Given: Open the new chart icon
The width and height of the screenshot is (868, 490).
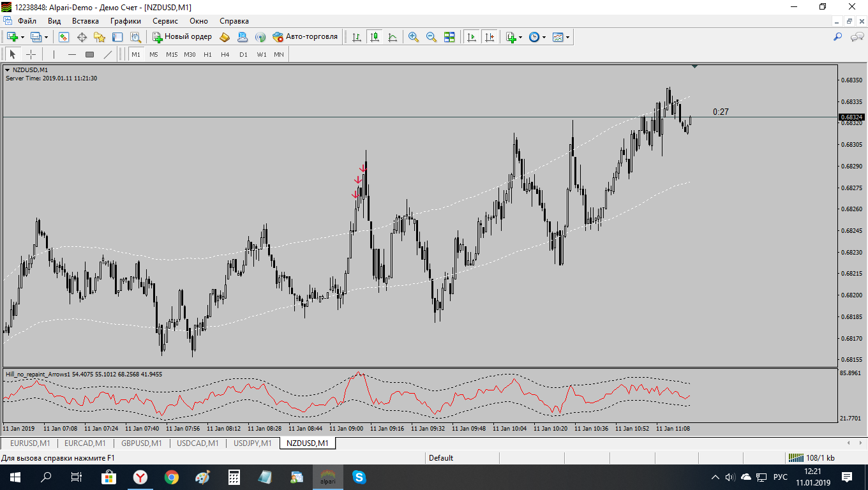Looking at the screenshot, I should [x=12, y=37].
